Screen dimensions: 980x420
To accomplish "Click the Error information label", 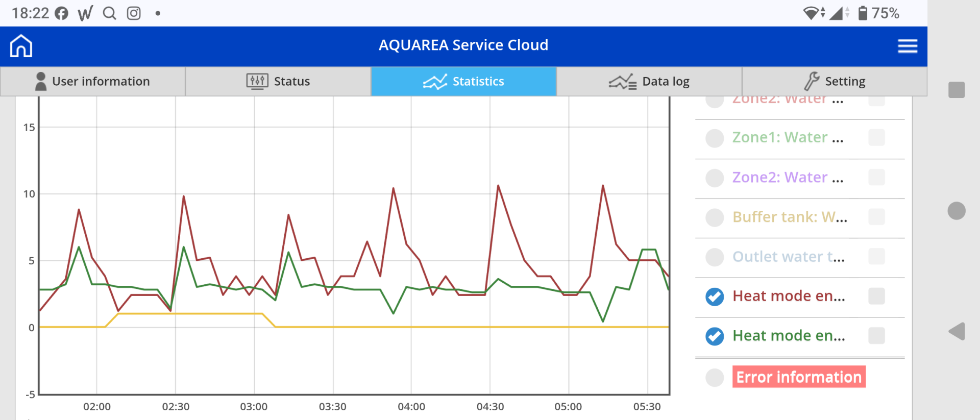I will click(x=799, y=377).
